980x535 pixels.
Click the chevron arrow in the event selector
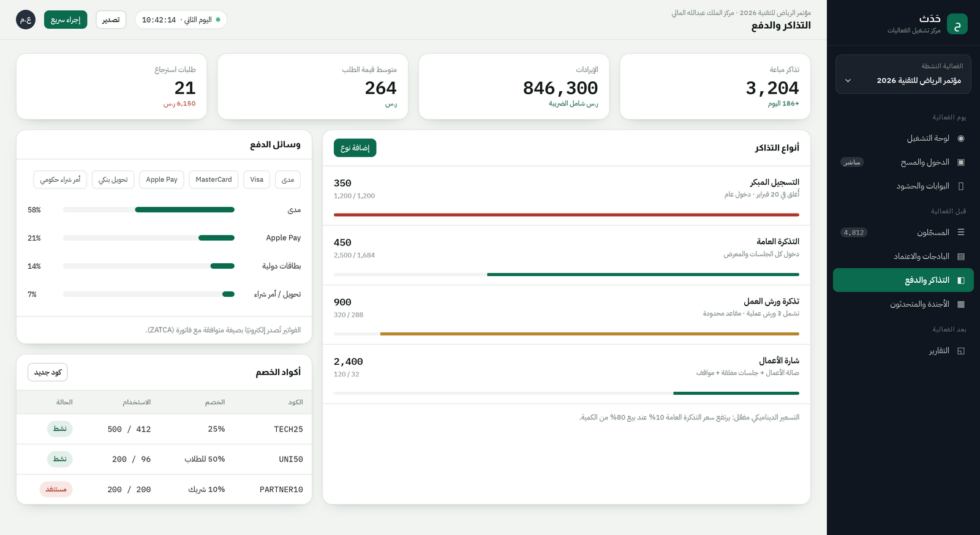pos(848,80)
